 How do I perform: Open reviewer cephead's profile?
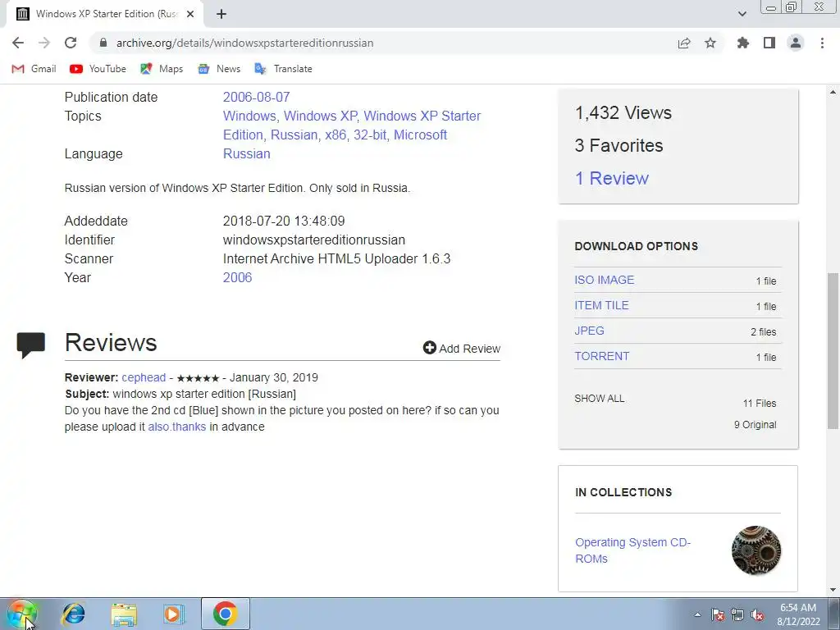[144, 377]
